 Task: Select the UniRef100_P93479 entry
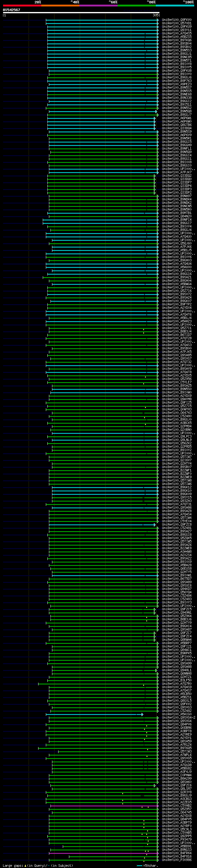(177, 840)
